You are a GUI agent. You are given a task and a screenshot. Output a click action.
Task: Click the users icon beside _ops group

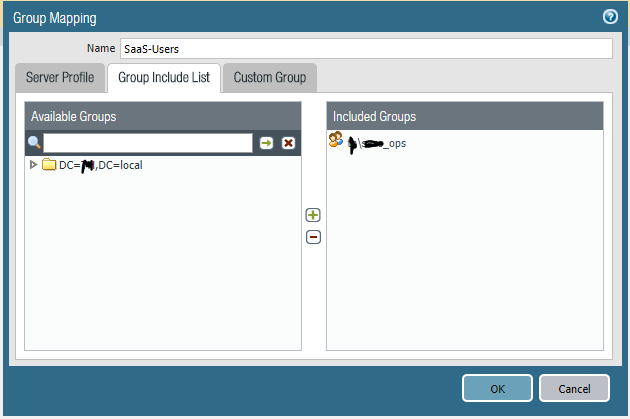[336, 143]
